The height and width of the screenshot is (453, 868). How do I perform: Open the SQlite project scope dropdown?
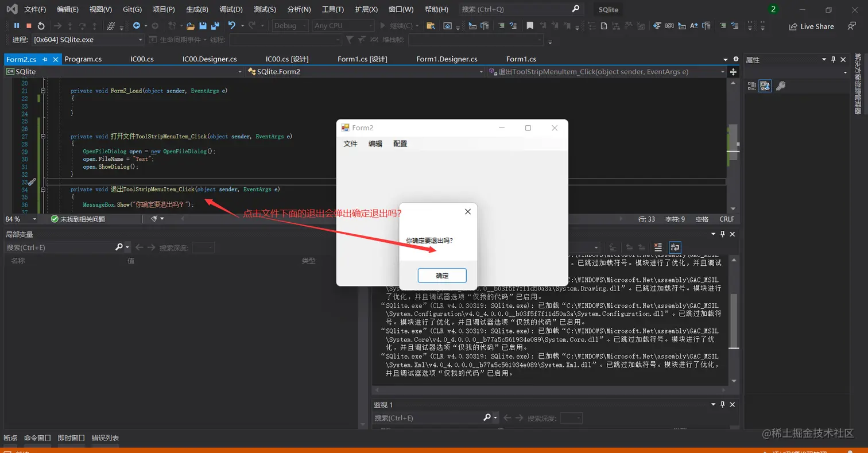click(x=125, y=72)
